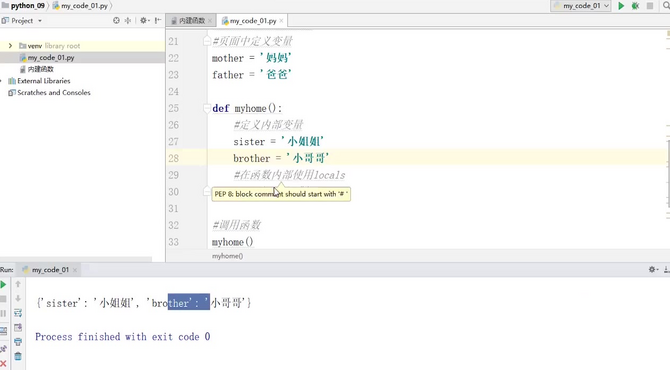Viewport: 670px width, 370px height.
Task: Toggle code fold at line 21 comment
Action: point(207,41)
